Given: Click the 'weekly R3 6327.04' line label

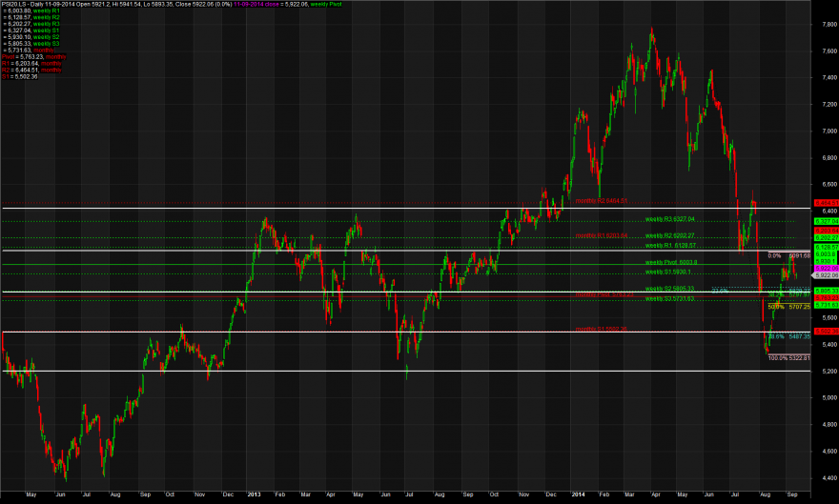Looking at the screenshot, I should (x=670, y=219).
